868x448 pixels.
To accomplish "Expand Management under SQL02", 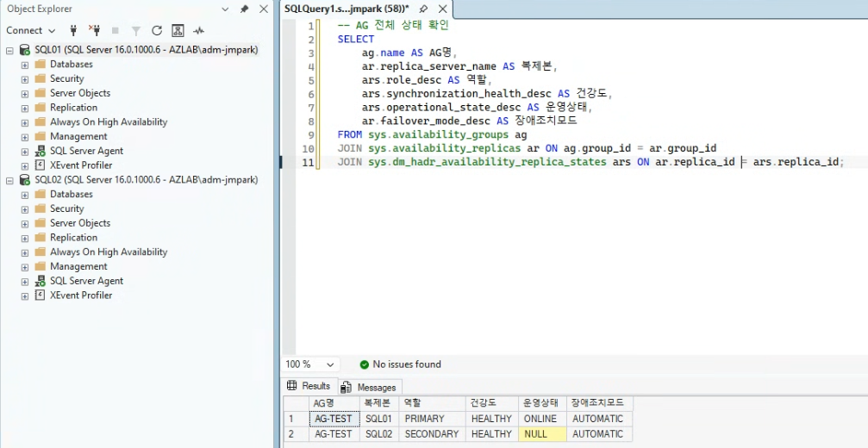I will click(25, 266).
